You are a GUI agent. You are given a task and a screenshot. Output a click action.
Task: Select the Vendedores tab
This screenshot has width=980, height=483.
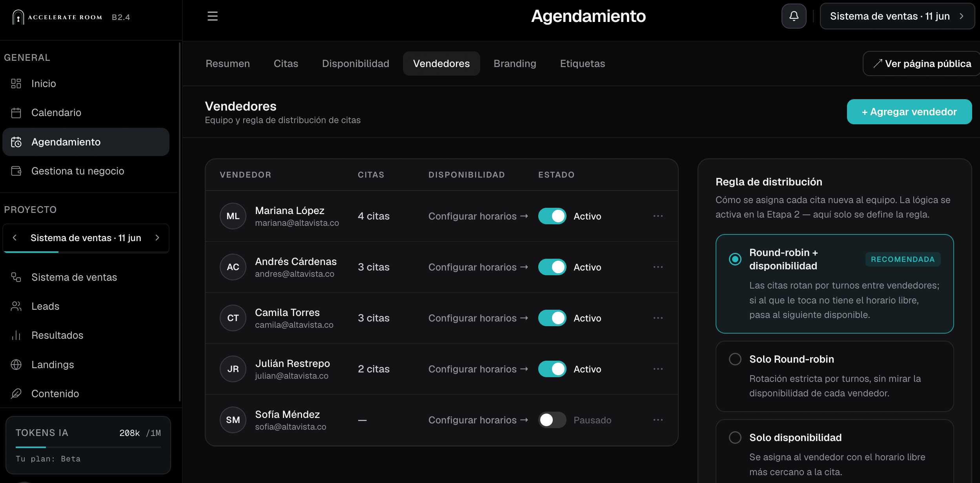click(441, 64)
